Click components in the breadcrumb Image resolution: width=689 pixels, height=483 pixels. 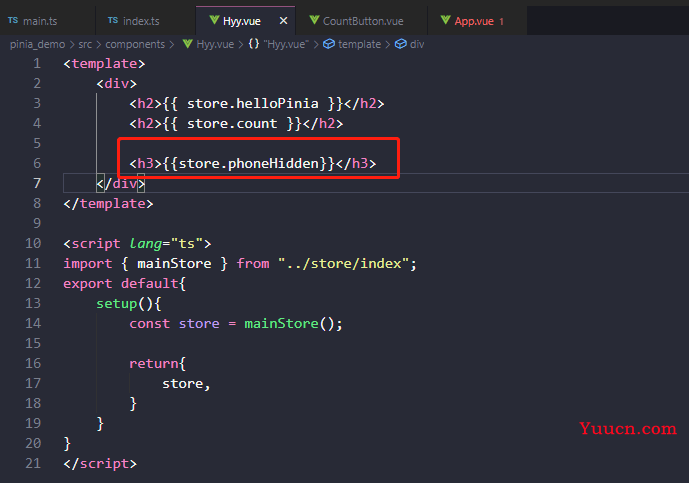click(x=135, y=44)
